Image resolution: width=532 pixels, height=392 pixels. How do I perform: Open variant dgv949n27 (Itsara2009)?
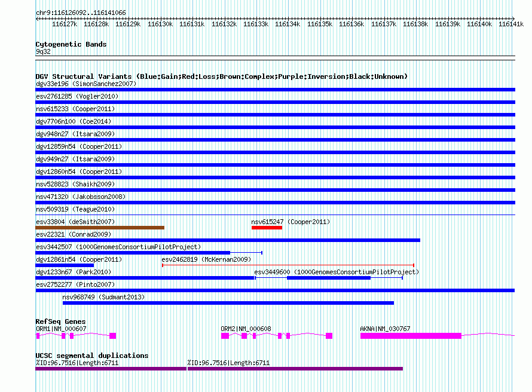click(75, 159)
